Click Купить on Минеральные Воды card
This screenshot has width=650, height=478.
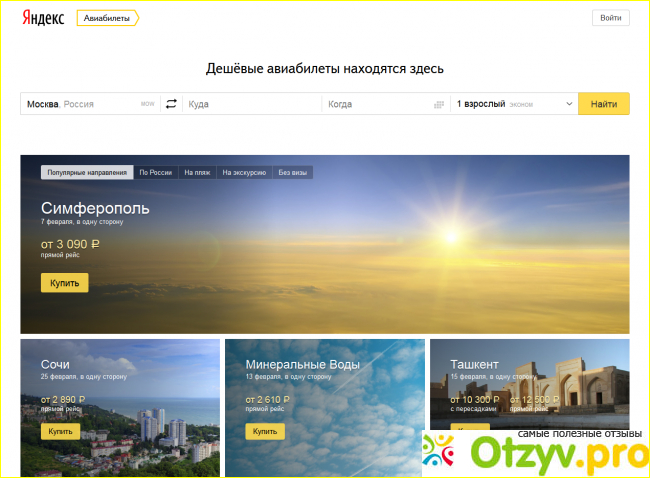[264, 431]
